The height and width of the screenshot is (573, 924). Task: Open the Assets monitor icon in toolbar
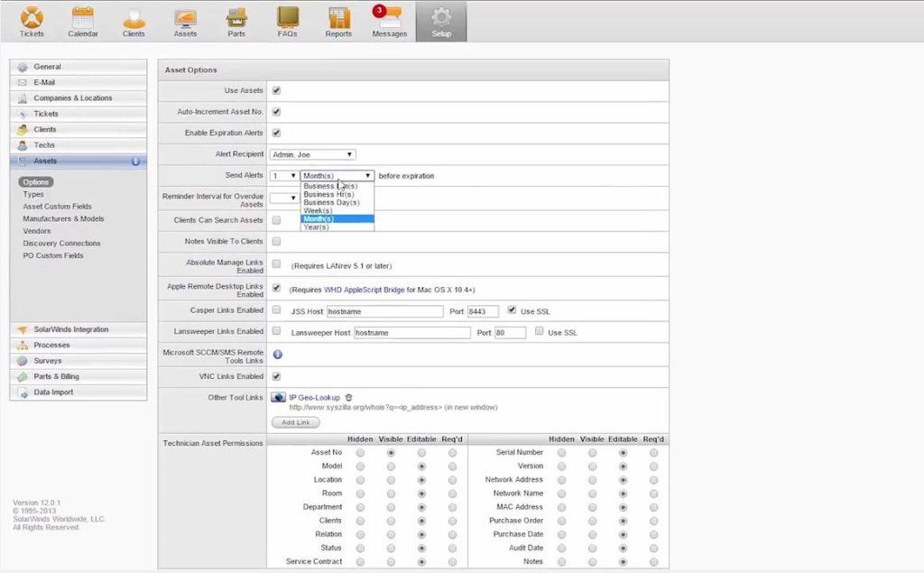185,18
